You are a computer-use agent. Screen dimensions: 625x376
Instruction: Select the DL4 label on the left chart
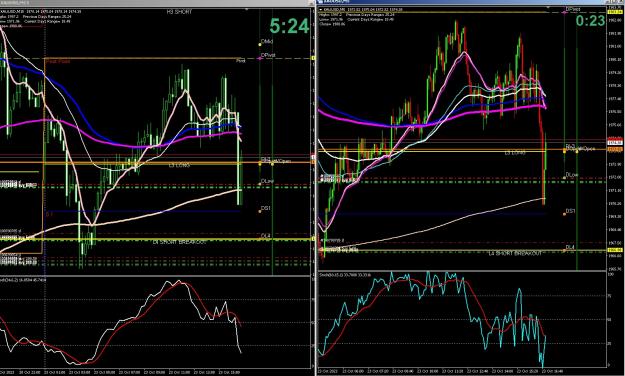(x=266, y=236)
